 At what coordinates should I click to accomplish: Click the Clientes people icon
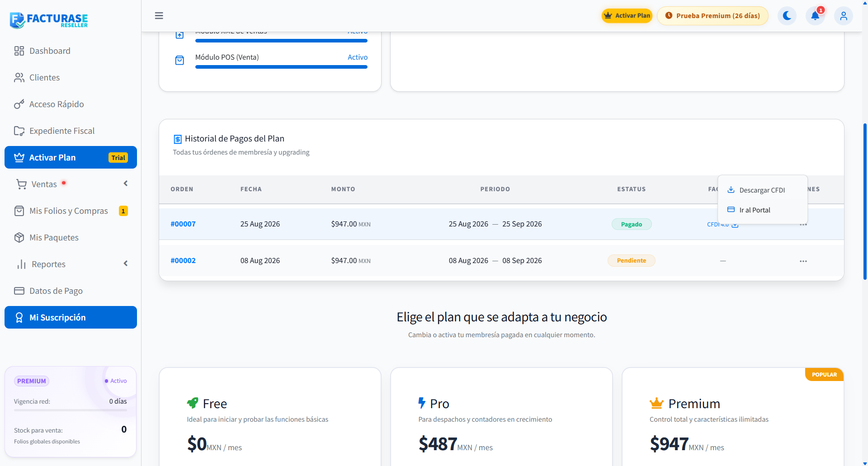(x=19, y=77)
